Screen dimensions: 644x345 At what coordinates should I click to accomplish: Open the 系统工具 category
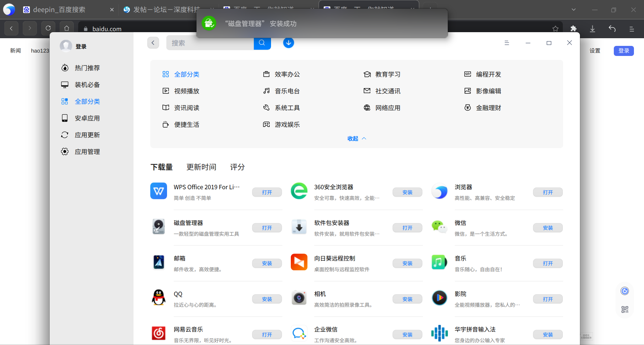tap(287, 108)
